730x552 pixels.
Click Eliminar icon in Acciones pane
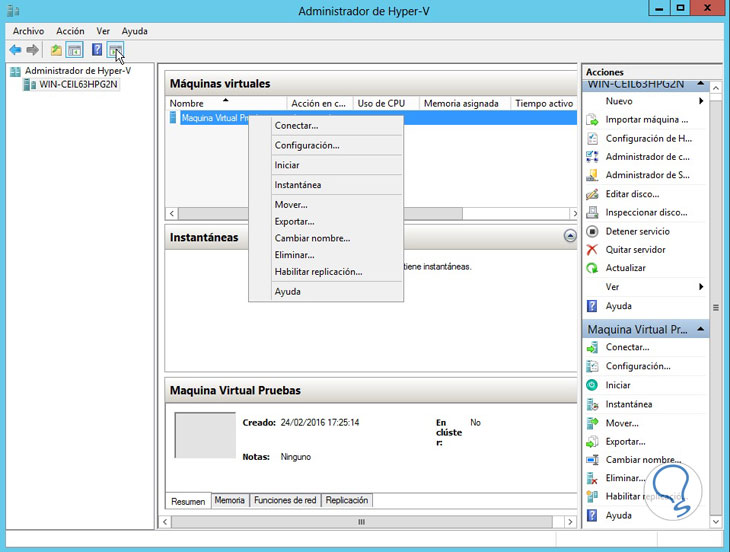tap(592, 478)
